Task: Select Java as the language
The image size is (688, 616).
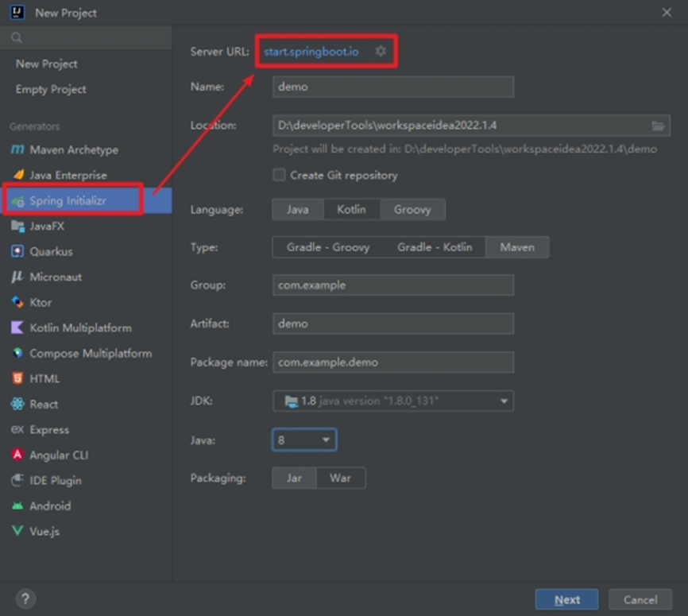Action: (x=297, y=209)
